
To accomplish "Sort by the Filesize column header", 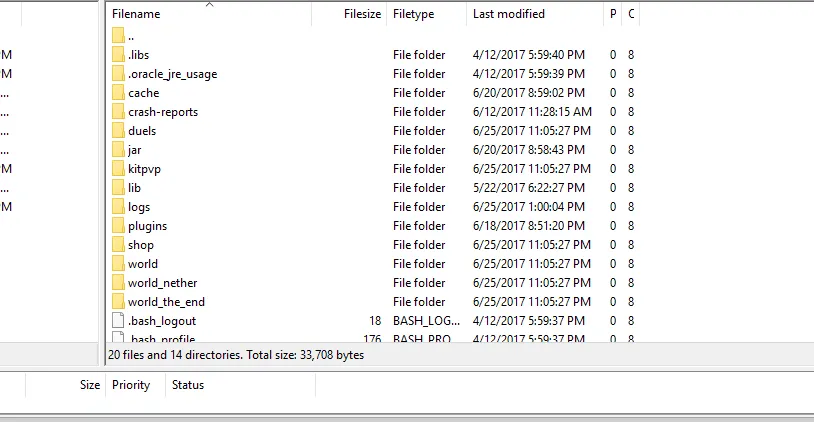I will [x=361, y=14].
